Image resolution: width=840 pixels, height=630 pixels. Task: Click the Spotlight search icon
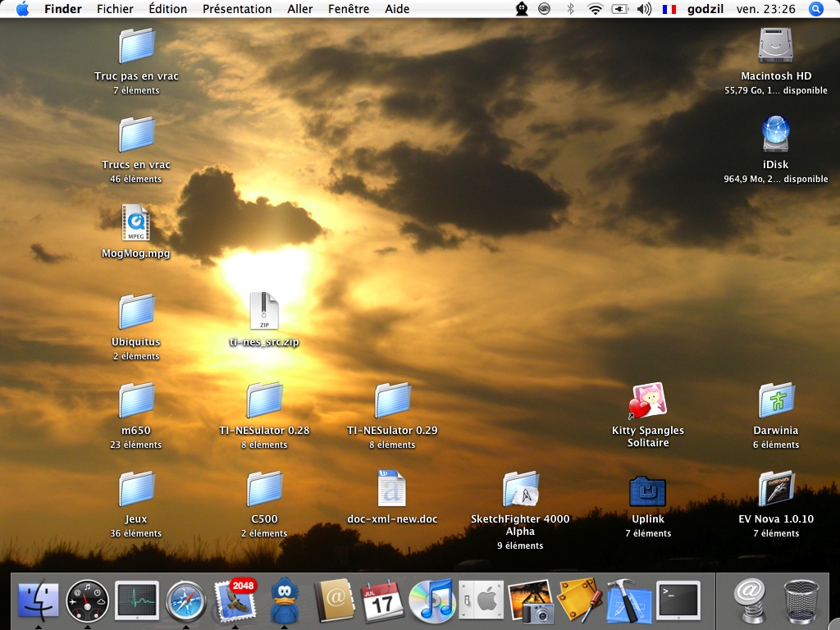(815, 9)
